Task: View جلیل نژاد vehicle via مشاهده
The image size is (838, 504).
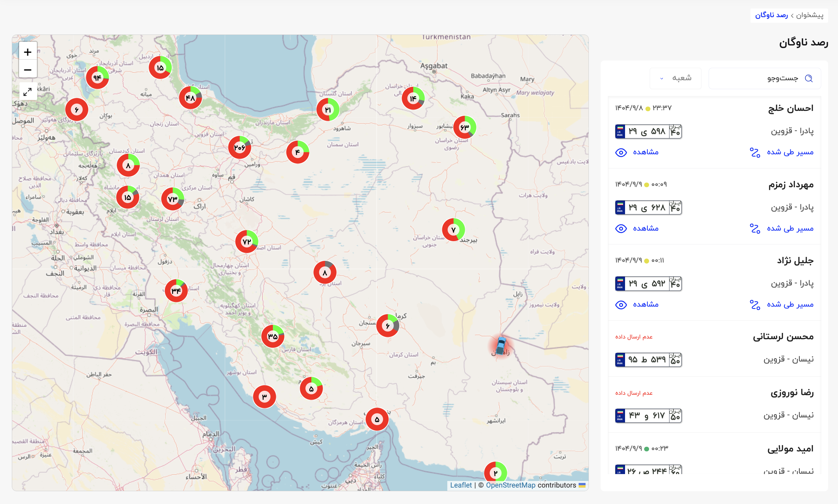Action: pyautogui.click(x=637, y=304)
